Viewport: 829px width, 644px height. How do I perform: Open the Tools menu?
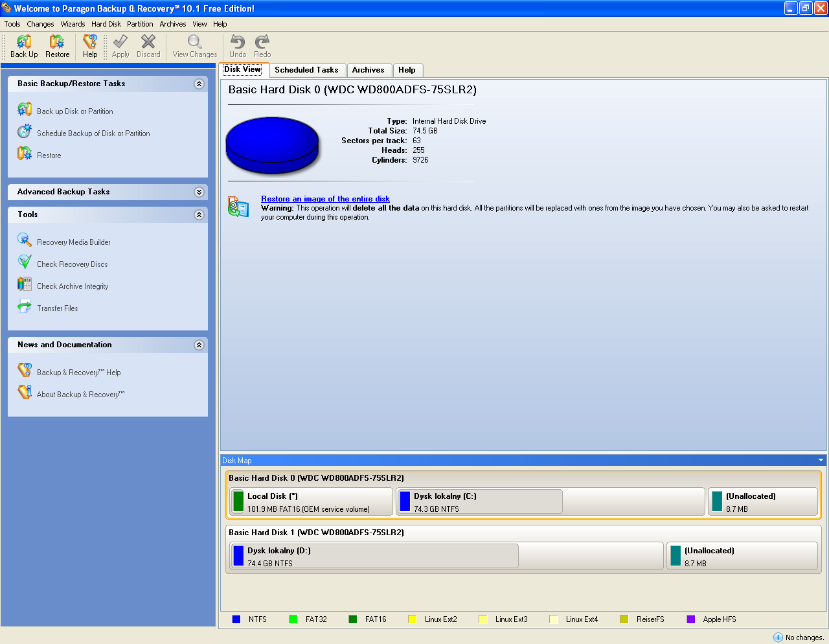click(x=12, y=24)
